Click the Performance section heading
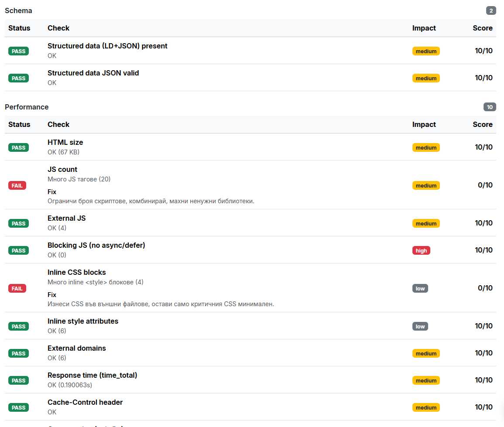This screenshot has height=427, width=504. click(x=27, y=107)
